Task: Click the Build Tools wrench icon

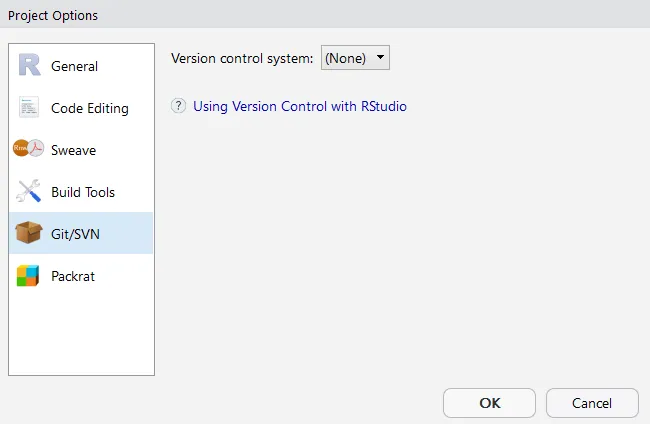Action: tap(29, 192)
